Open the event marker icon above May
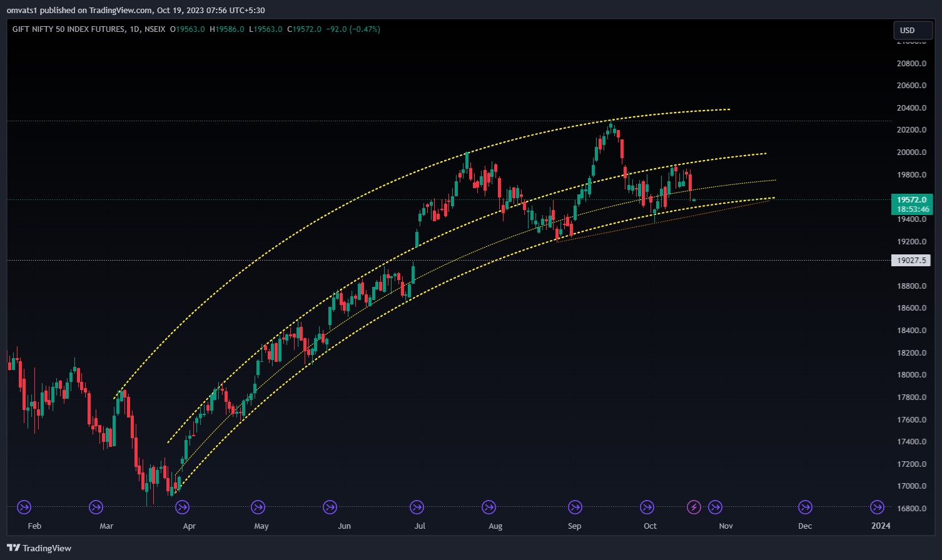 (258, 507)
